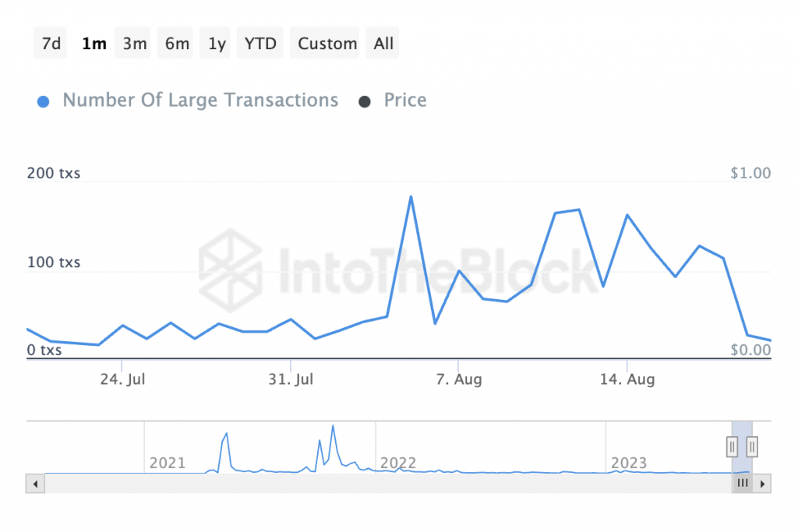Click the navigator left scroll arrow
This screenshot has width=798, height=532.
[35, 484]
